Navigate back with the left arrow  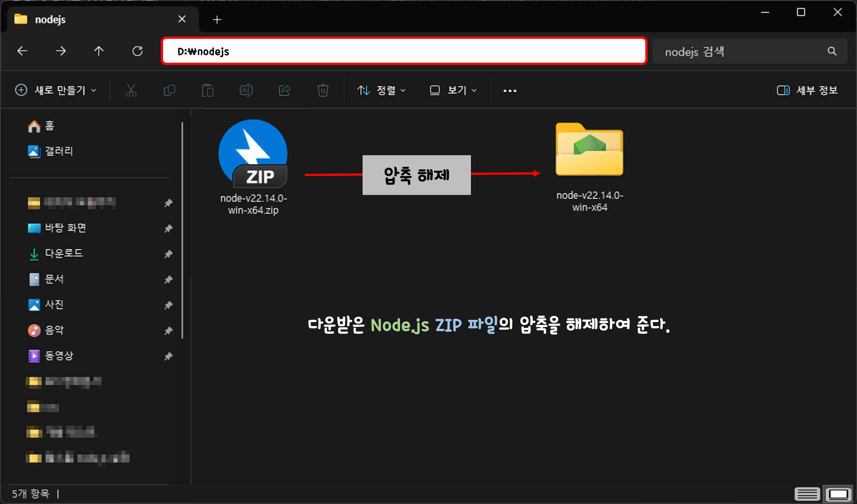click(x=23, y=51)
